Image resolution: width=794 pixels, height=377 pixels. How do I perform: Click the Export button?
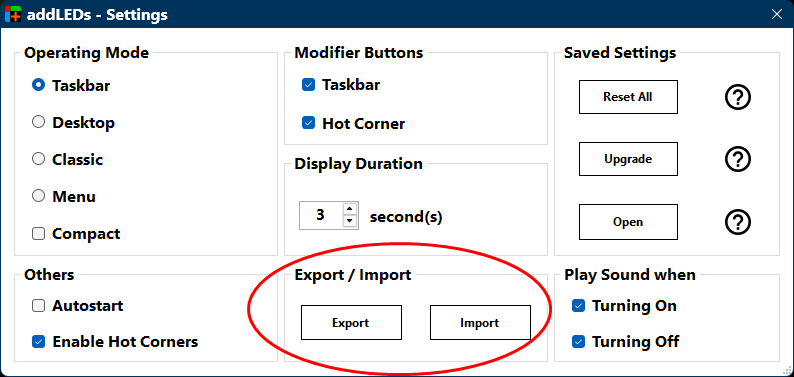[351, 322]
